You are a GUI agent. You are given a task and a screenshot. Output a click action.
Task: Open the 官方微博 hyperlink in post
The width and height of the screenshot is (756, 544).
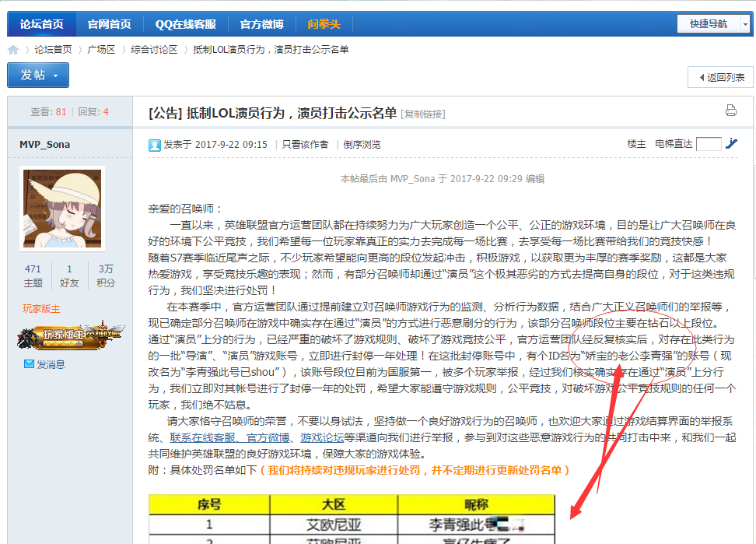tap(268, 437)
